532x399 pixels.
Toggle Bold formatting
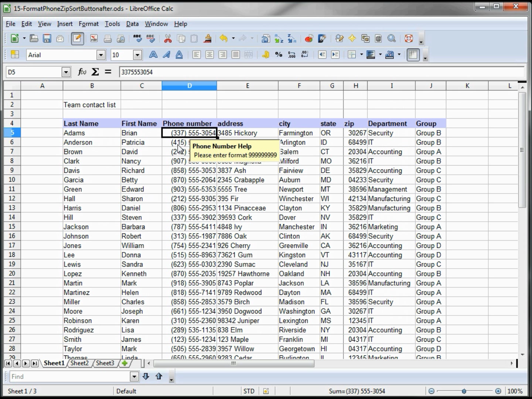coord(153,55)
